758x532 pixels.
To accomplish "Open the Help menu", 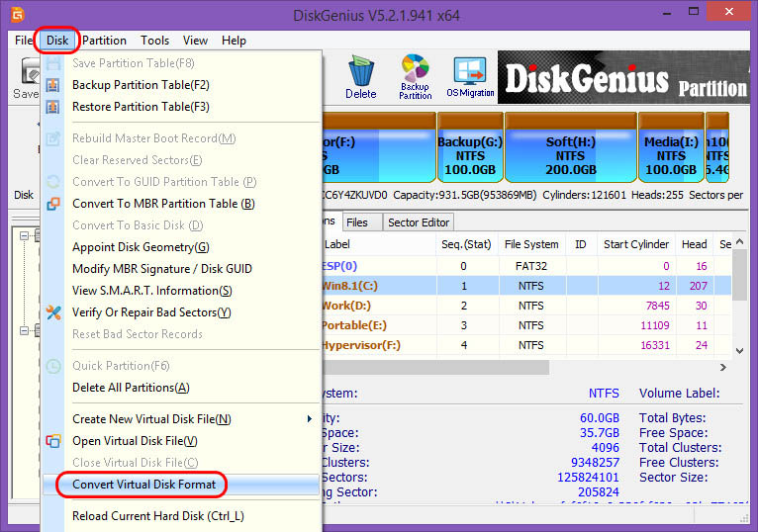I will tap(234, 41).
